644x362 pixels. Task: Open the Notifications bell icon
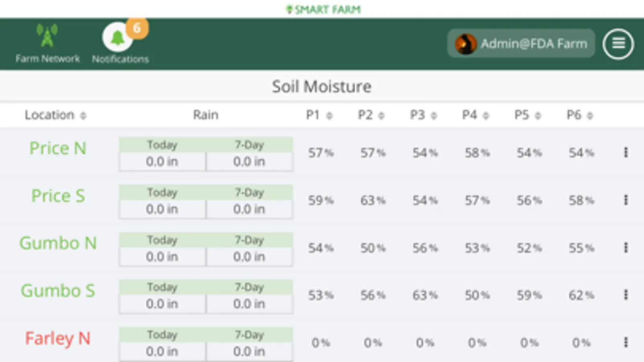pos(117,38)
